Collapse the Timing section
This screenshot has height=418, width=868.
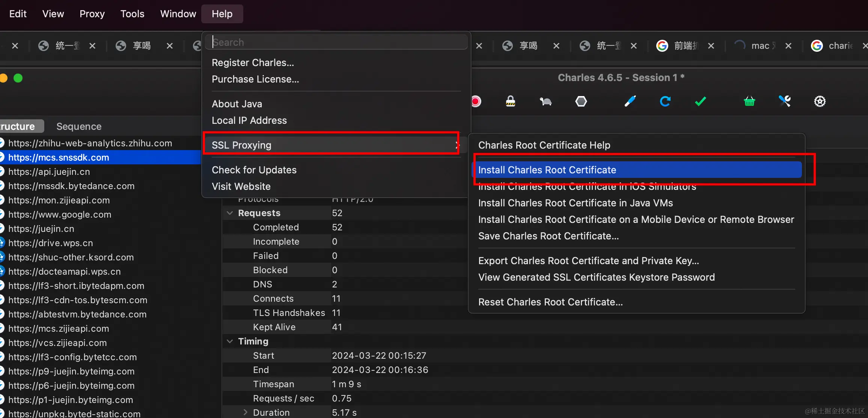[x=230, y=341]
